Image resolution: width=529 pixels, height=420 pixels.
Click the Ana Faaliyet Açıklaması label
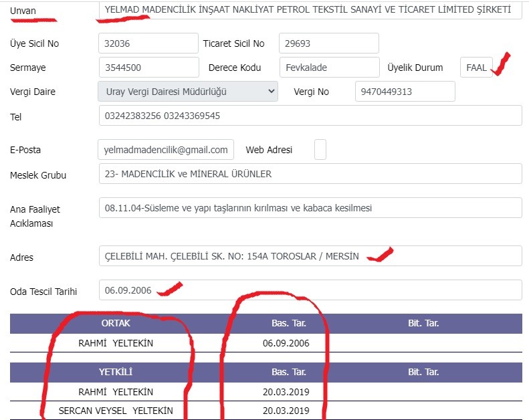pos(35,216)
